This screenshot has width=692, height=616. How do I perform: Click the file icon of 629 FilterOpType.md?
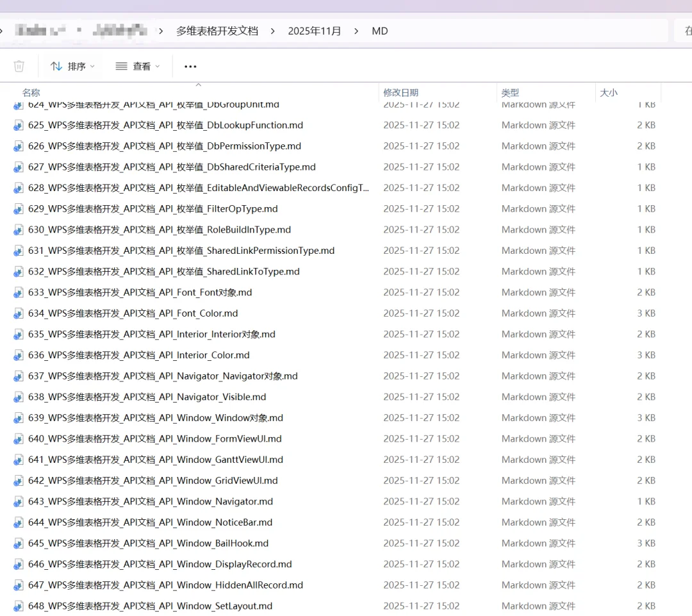(18, 209)
